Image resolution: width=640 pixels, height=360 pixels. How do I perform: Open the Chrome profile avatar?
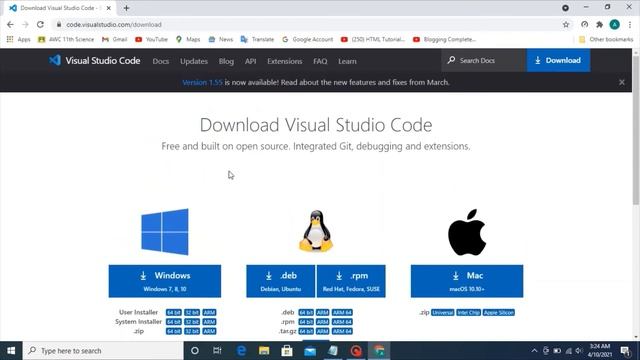(614, 24)
